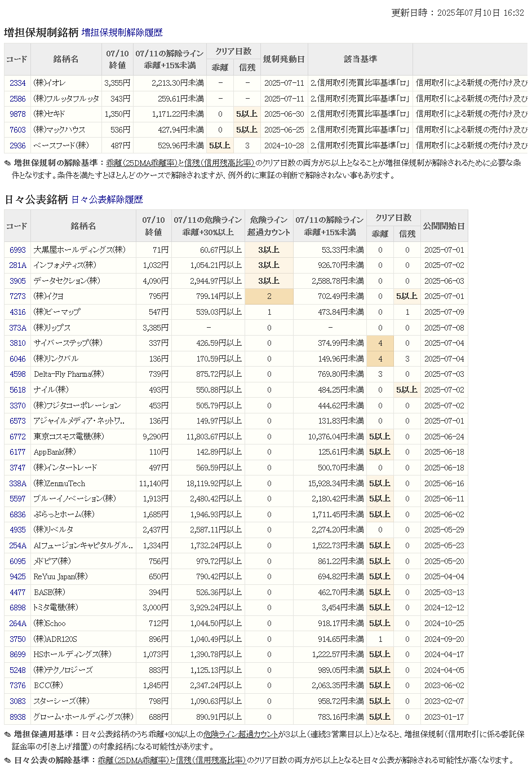Open 信残(信用残高比率) link in 日々公表の解除基準 note
This screenshot has height=775, width=532.
coord(211,760)
